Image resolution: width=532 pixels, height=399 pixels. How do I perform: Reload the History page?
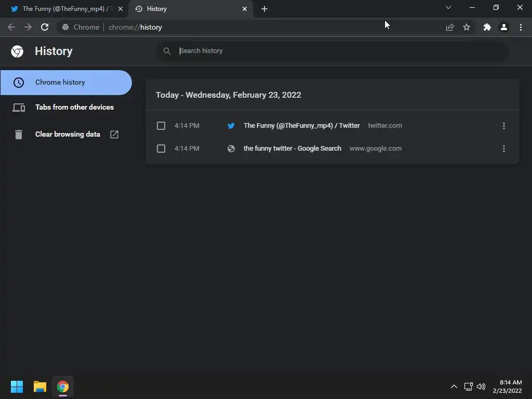pyautogui.click(x=45, y=27)
